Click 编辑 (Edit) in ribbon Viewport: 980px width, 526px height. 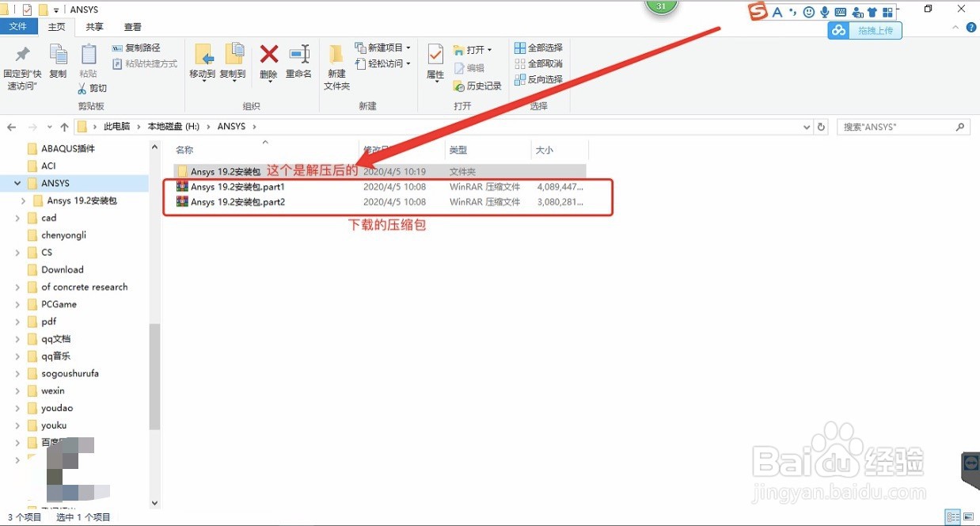[x=469, y=68]
